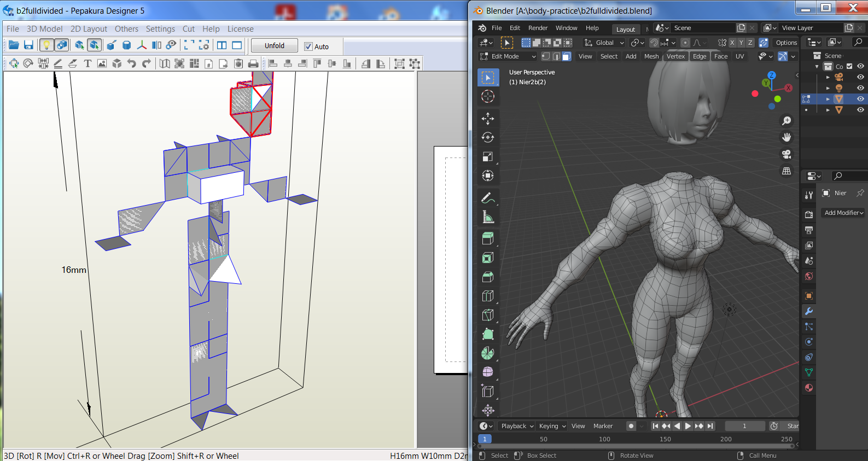The width and height of the screenshot is (868, 461).
Task: Click the Unfold button in Pepakura
Action: click(x=275, y=46)
